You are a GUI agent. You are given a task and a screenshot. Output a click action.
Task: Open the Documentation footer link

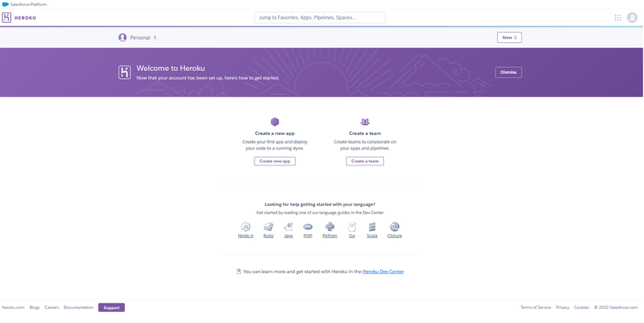click(78, 307)
